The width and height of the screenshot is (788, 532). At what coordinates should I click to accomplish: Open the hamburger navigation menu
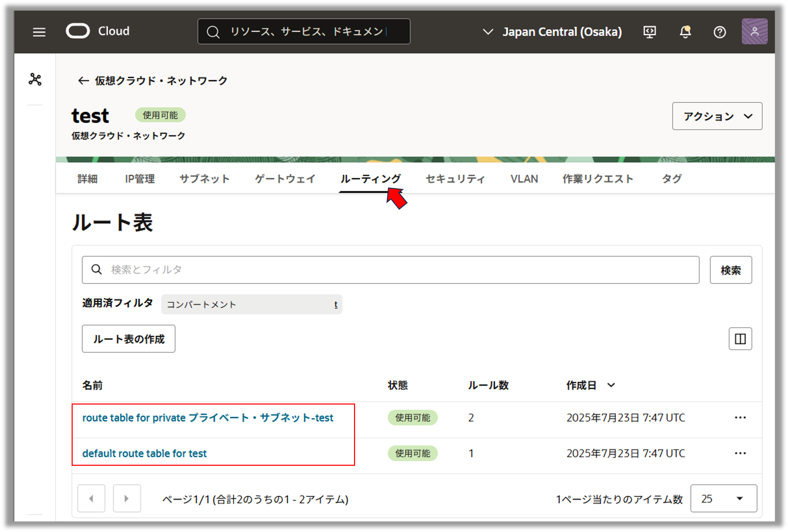click(x=39, y=32)
